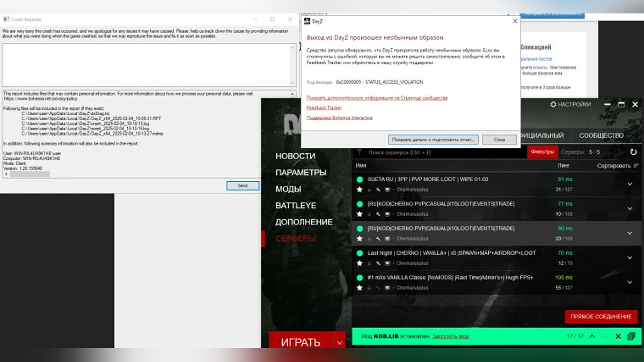Open the dropdown arrow beside ИГРАТЬ

339,342
